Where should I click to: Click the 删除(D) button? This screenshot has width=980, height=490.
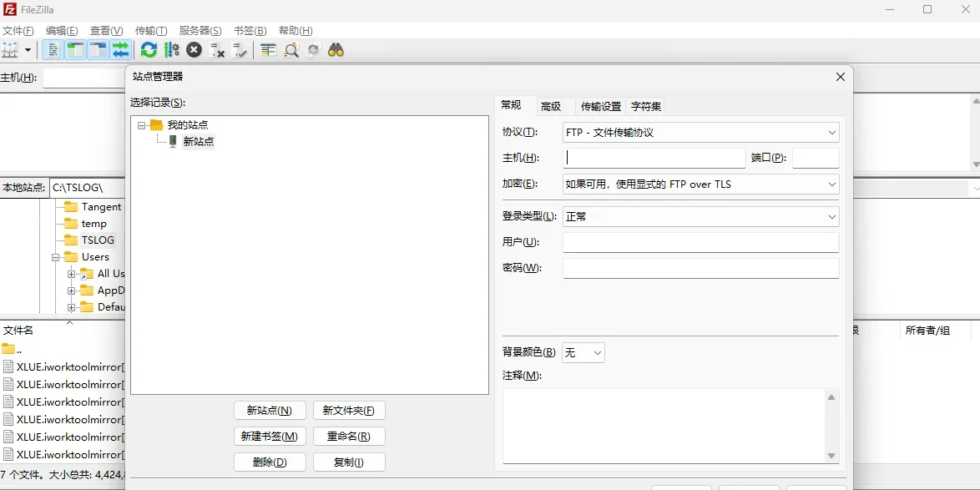(x=270, y=462)
